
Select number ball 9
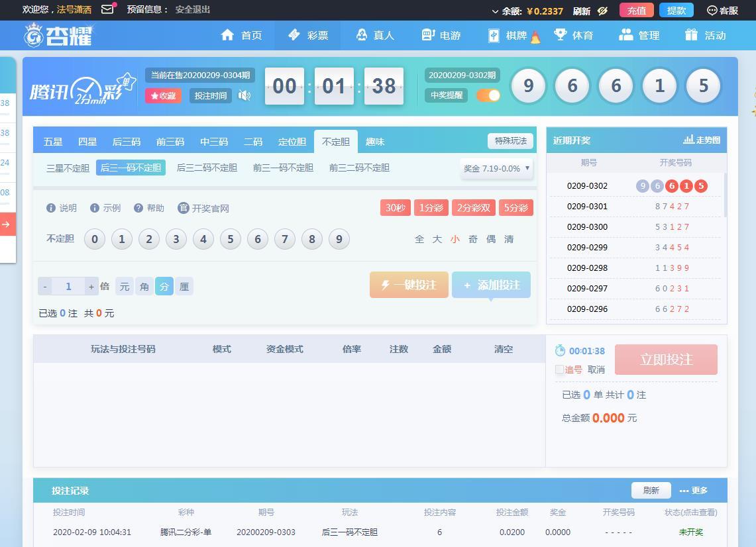pos(339,239)
